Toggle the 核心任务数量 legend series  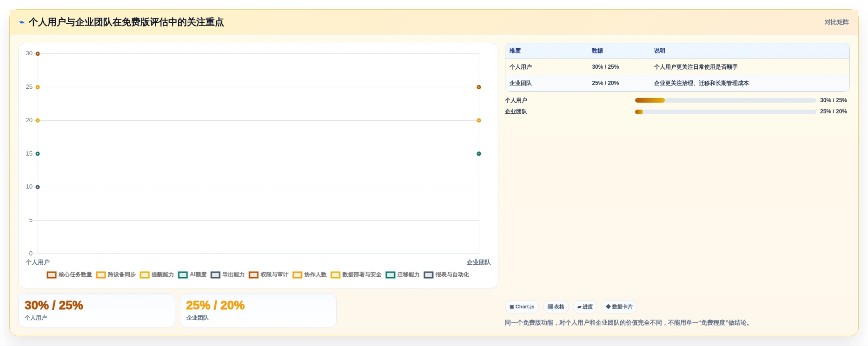[x=69, y=275]
